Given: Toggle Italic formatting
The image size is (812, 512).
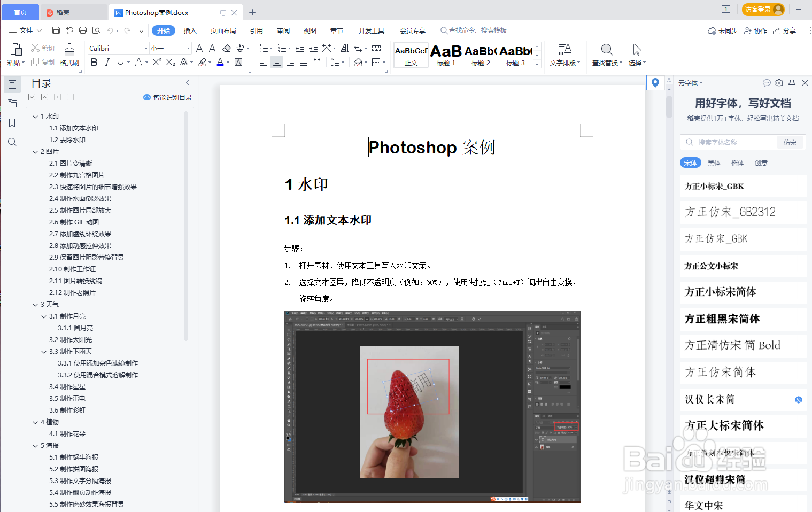Looking at the screenshot, I should coord(107,62).
